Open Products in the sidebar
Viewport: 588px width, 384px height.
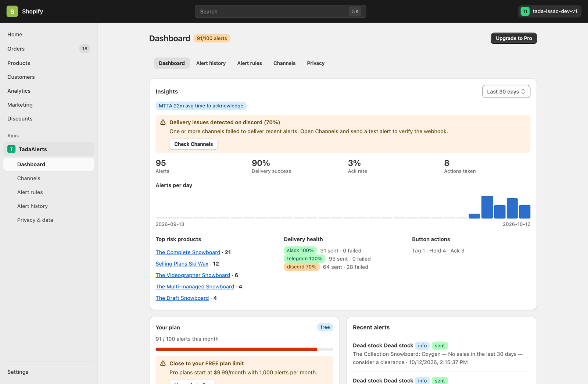click(x=49, y=63)
